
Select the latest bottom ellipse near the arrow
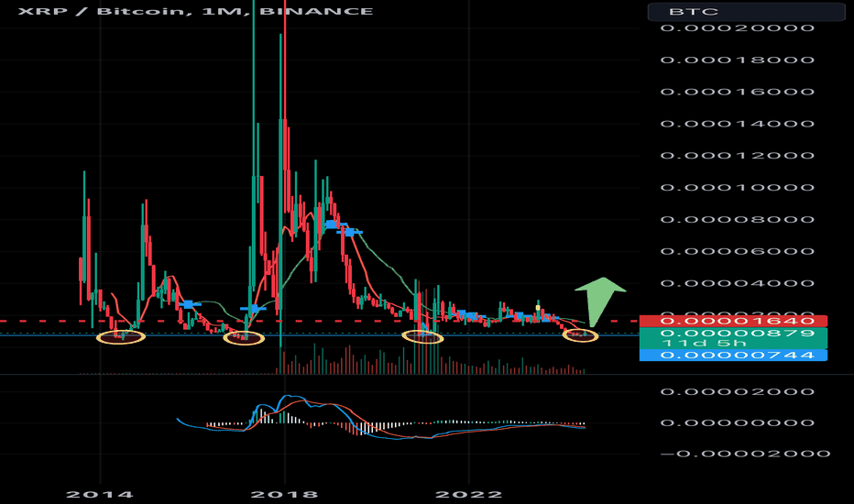(581, 335)
